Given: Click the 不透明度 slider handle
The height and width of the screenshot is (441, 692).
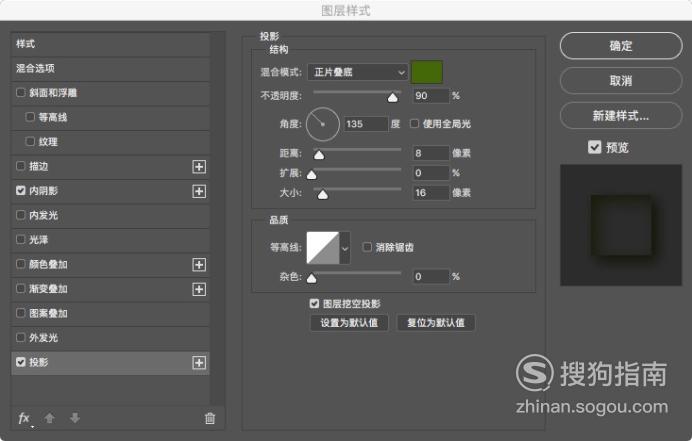Looking at the screenshot, I should [x=392, y=98].
